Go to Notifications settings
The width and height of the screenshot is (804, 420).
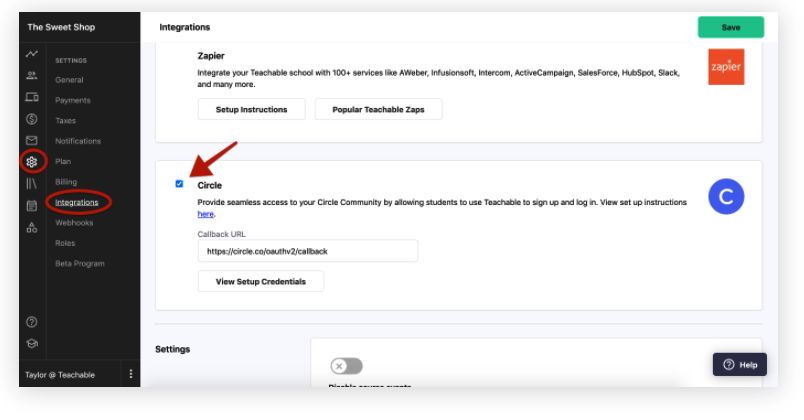click(78, 141)
